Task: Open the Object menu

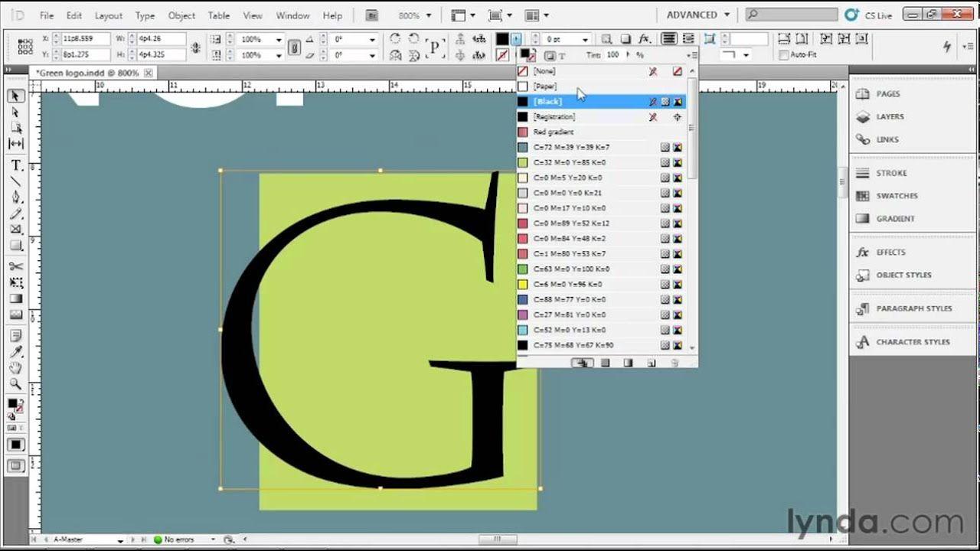Action: (181, 15)
